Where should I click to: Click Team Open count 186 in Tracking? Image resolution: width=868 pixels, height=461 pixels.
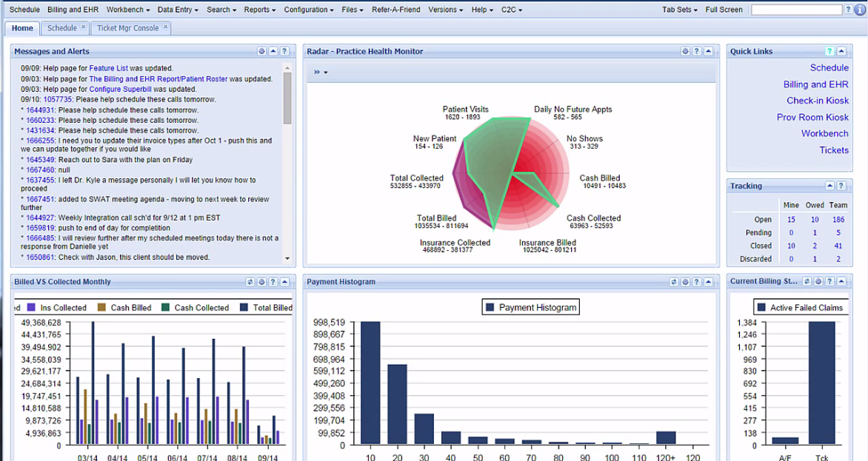click(x=838, y=220)
